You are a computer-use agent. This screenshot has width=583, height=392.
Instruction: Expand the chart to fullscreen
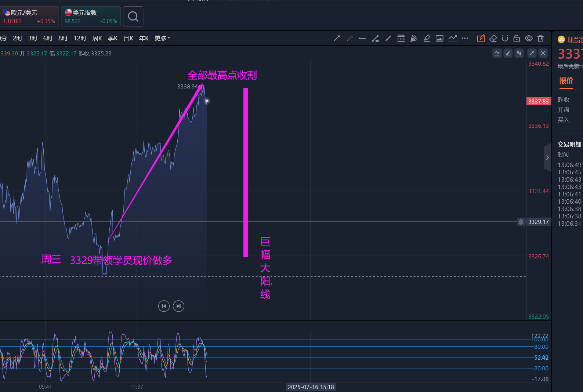(x=532, y=53)
